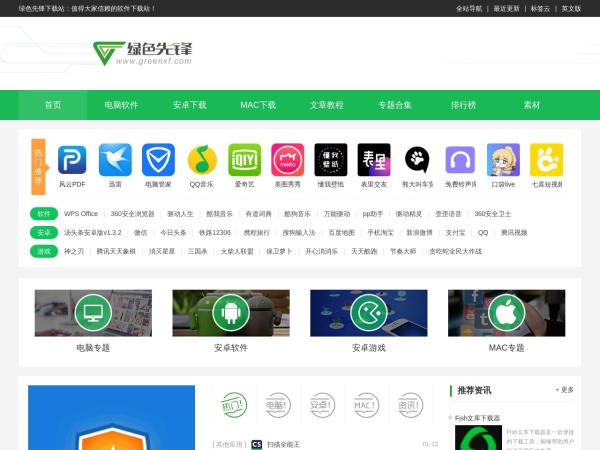Open the 支付宝 link
This screenshot has height=450, width=600.
coord(455,233)
